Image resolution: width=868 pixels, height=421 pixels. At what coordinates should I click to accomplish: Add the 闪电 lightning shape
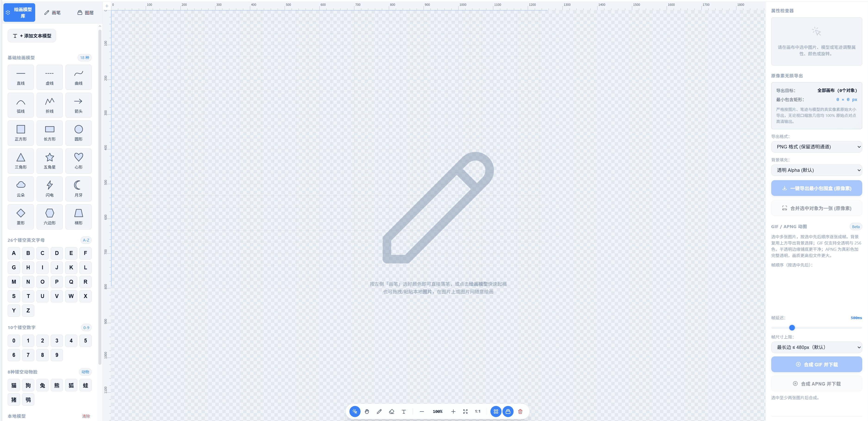point(50,189)
